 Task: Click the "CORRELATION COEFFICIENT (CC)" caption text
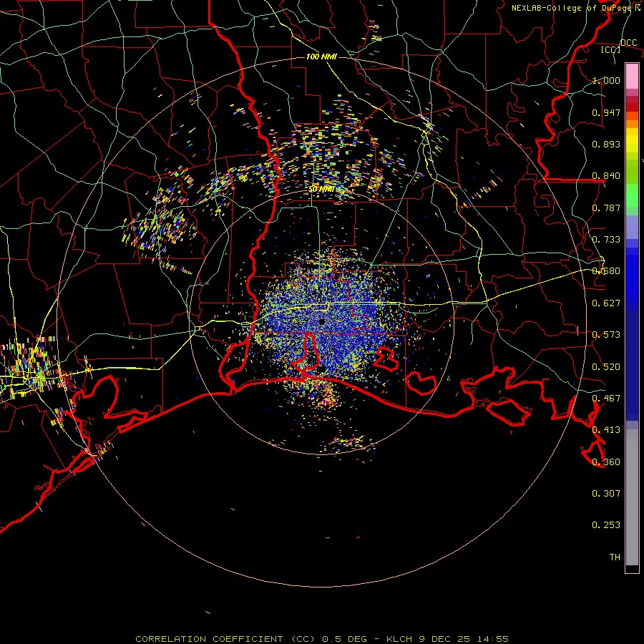(225, 639)
